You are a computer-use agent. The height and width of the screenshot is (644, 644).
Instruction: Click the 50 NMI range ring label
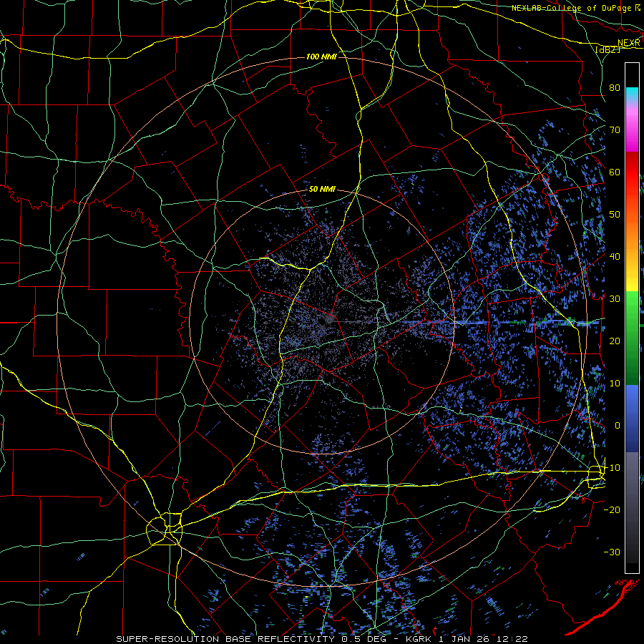tap(322, 190)
